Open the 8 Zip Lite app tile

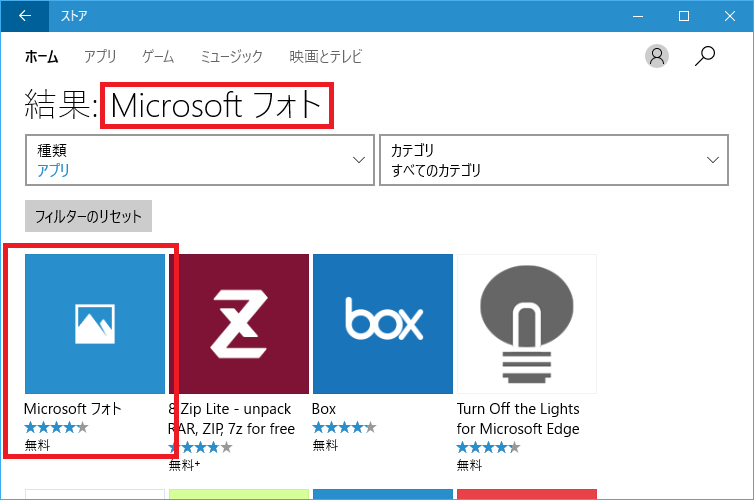pyautogui.click(x=239, y=324)
